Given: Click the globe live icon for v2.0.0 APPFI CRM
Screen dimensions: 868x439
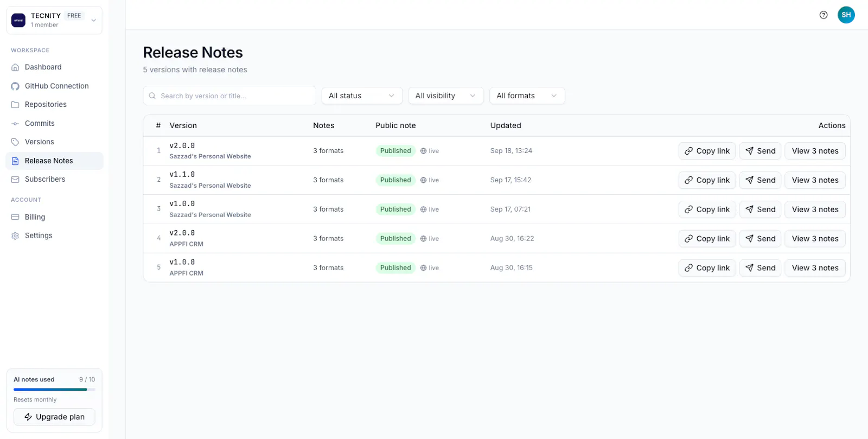Looking at the screenshot, I should click(423, 239).
